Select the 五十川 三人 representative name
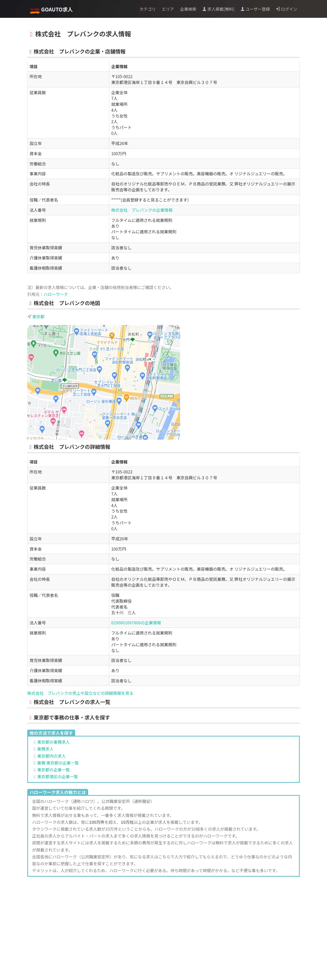 123,613
